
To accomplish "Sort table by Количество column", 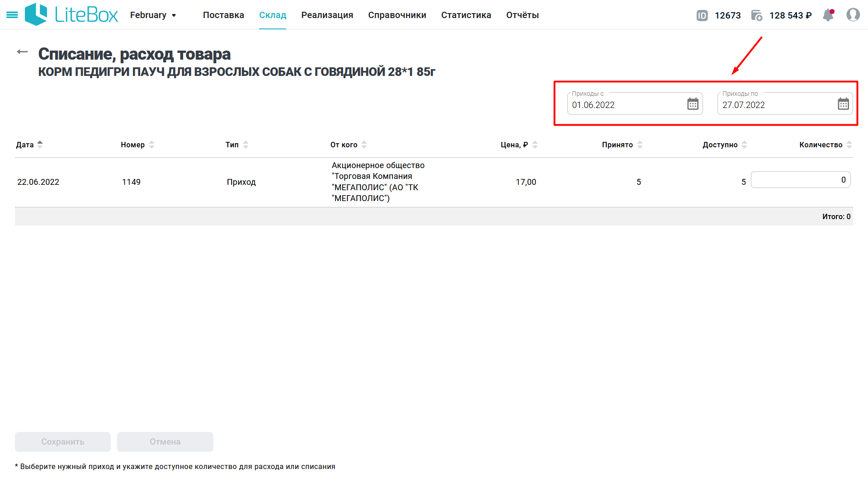I will pyautogui.click(x=826, y=145).
